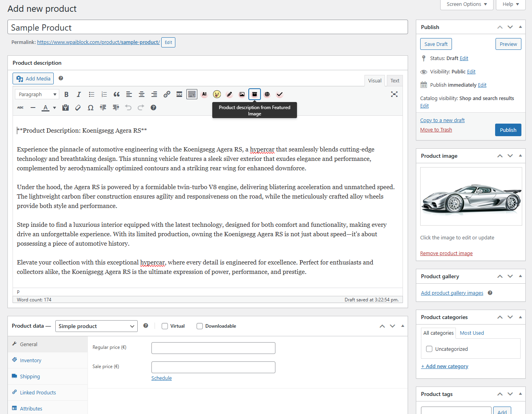Click Move to Trash link

[436, 130]
